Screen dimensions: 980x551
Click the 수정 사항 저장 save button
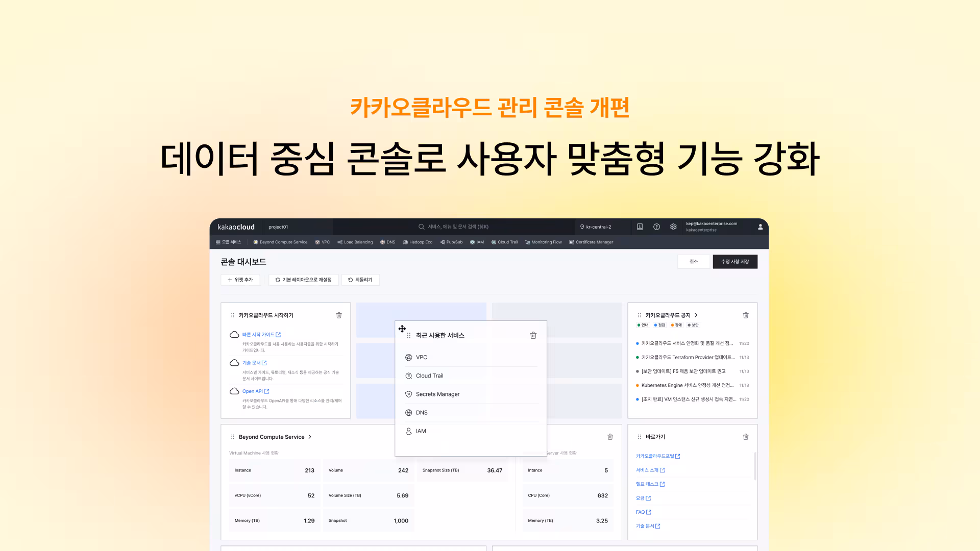(x=735, y=262)
